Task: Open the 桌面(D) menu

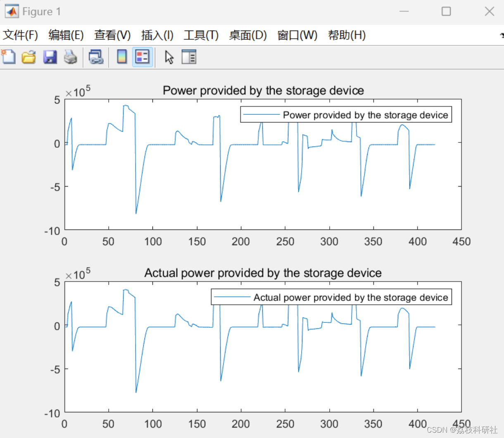Action: pos(248,35)
